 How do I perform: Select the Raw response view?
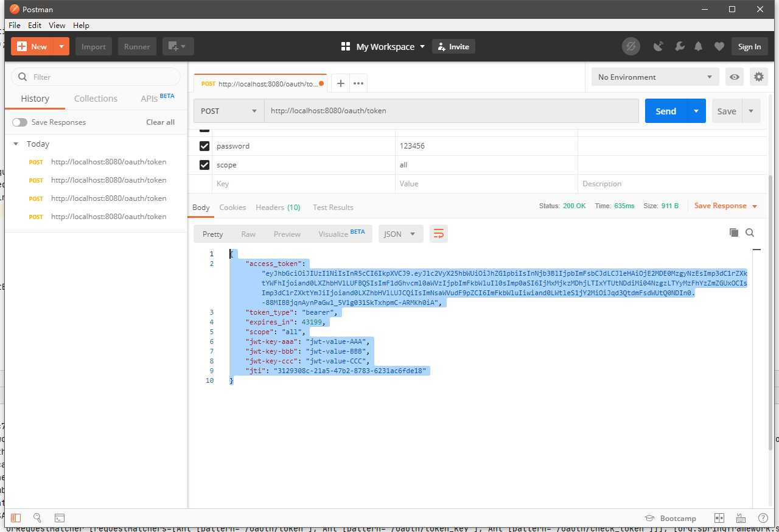point(248,234)
